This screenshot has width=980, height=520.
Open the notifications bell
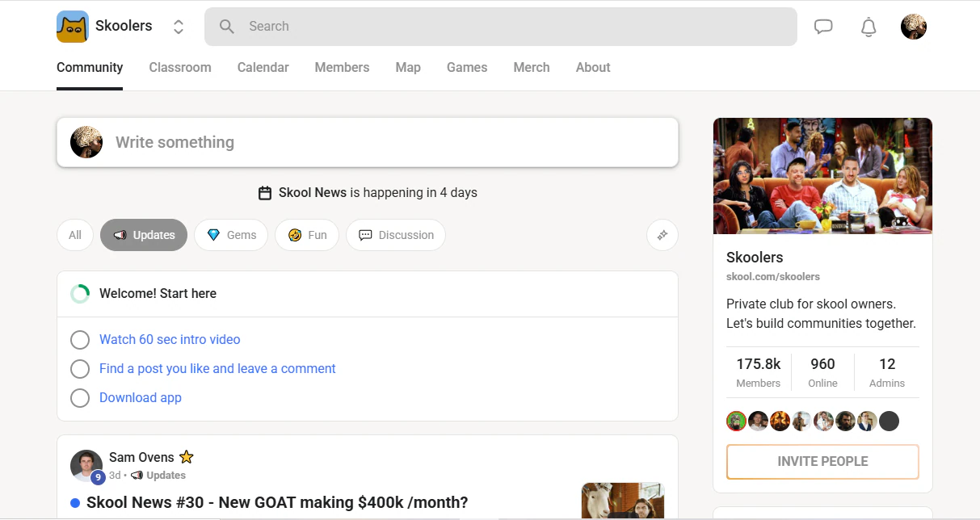pos(869,27)
